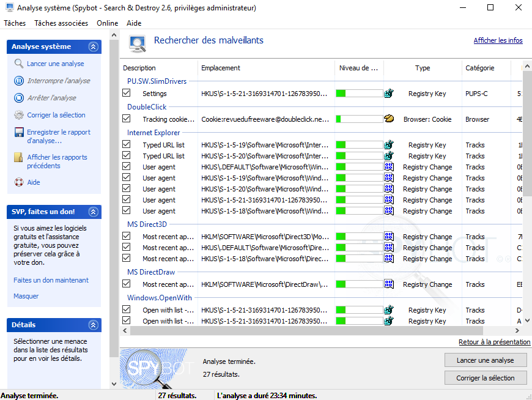Click the floppy disk icon for Enregistrer le rapport
532x400 pixels.
19,132
